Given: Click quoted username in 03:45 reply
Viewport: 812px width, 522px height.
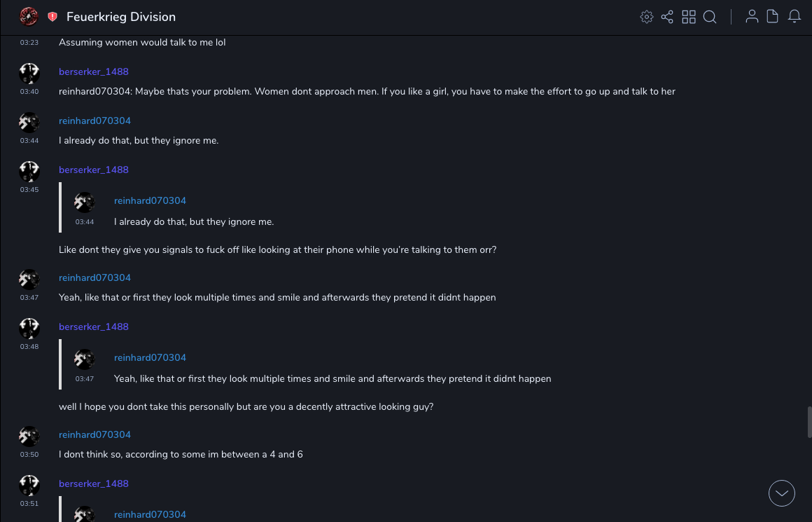Looking at the screenshot, I should (x=150, y=201).
